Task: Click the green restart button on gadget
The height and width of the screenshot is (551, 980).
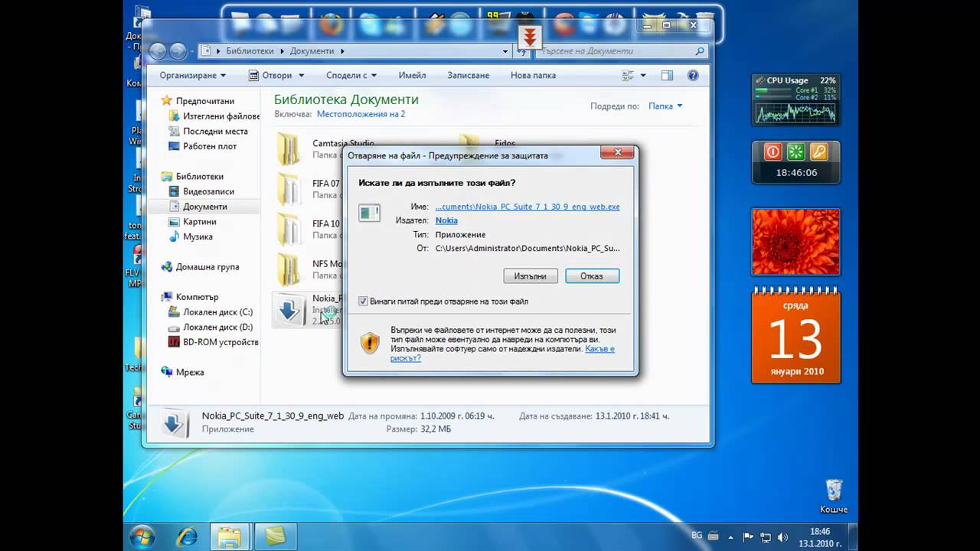Action: click(x=796, y=152)
